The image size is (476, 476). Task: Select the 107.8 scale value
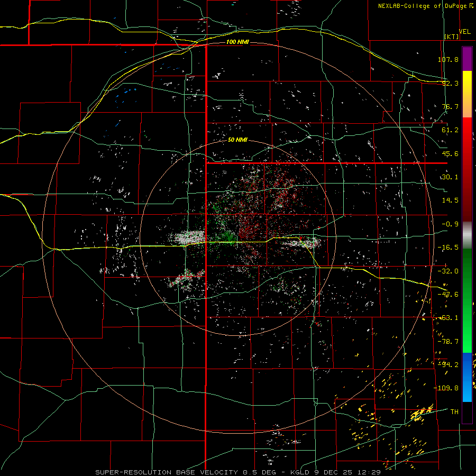[448, 59]
